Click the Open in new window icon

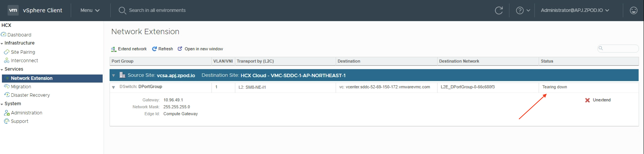click(180, 49)
